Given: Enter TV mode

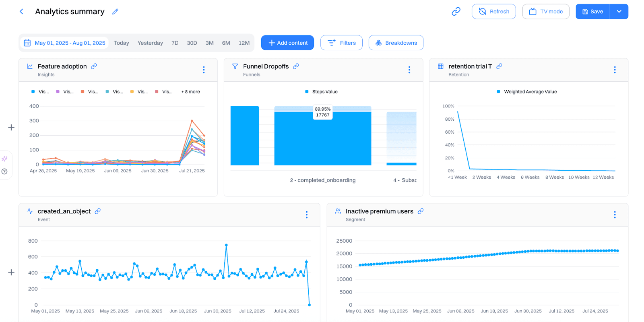Looking at the screenshot, I should coord(545,12).
